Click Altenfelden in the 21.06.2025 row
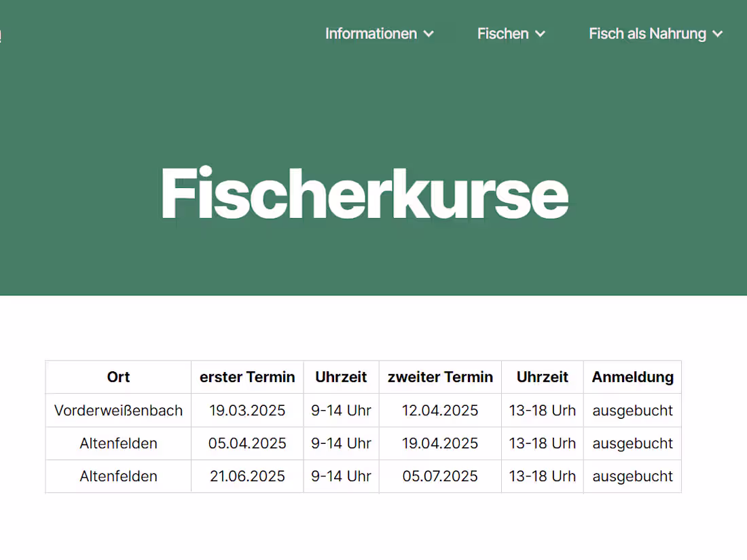 118,477
